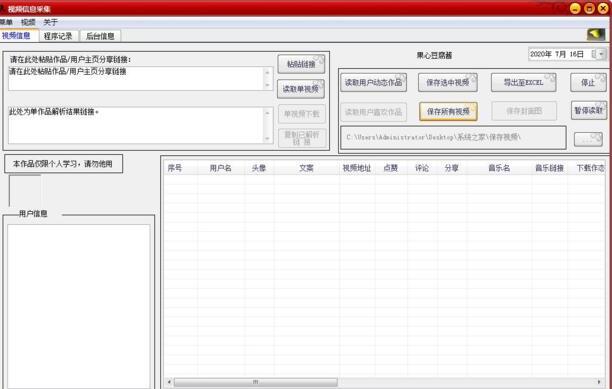Switch to the 程序记录 tab
The width and height of the screenshot is (612, 389).
(x=58, y=36)
